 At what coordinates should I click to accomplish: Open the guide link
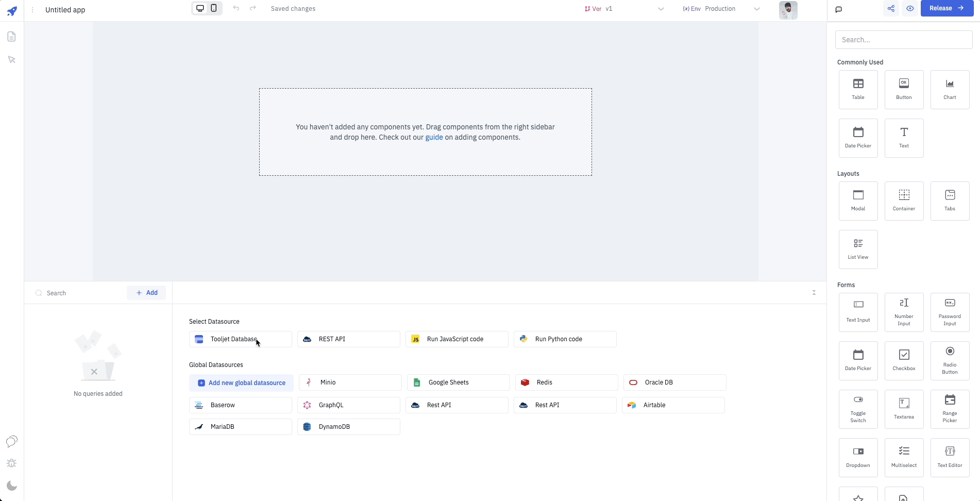pos(434,137)
